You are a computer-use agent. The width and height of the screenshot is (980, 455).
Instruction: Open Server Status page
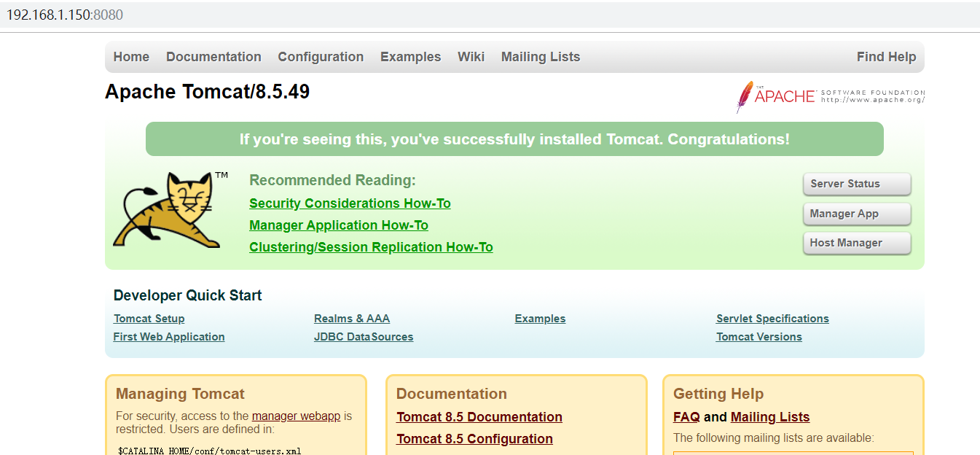tap(856, 184)
